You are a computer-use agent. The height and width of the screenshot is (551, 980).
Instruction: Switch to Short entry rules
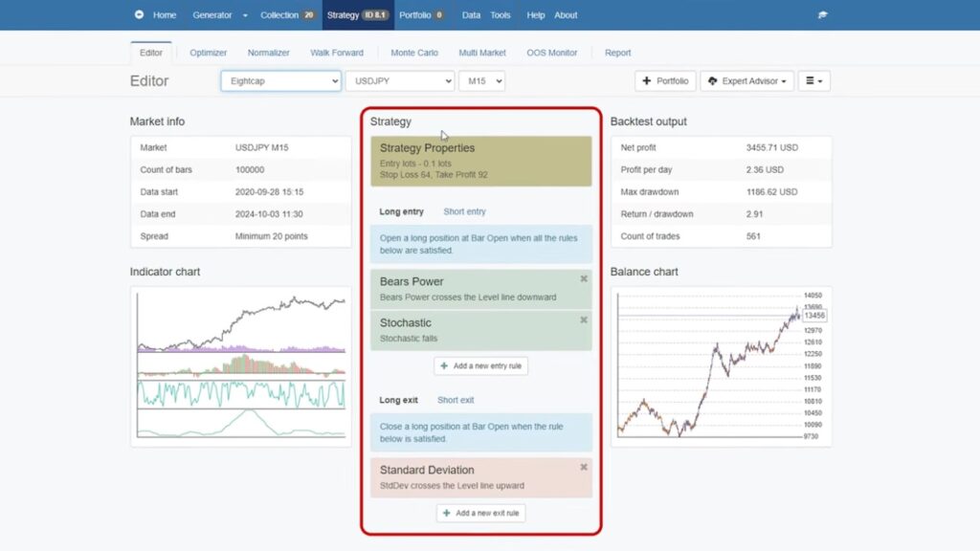pos(464,211)
